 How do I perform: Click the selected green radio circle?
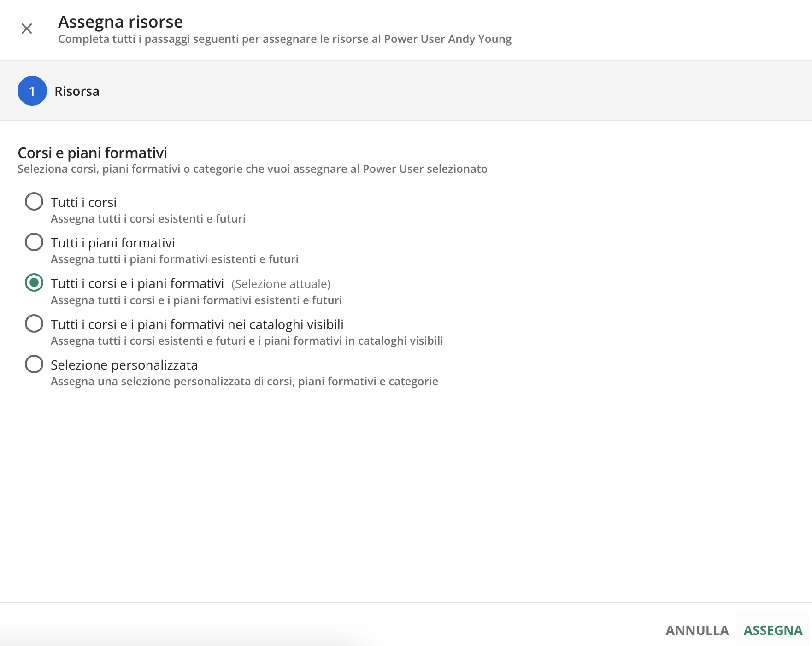pos(34,282)
